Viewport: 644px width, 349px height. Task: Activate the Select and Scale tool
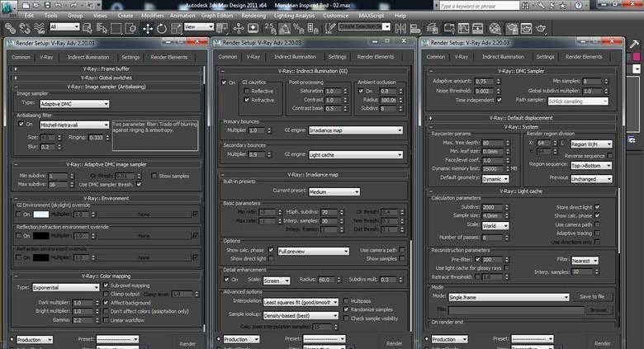pos(176,28)
